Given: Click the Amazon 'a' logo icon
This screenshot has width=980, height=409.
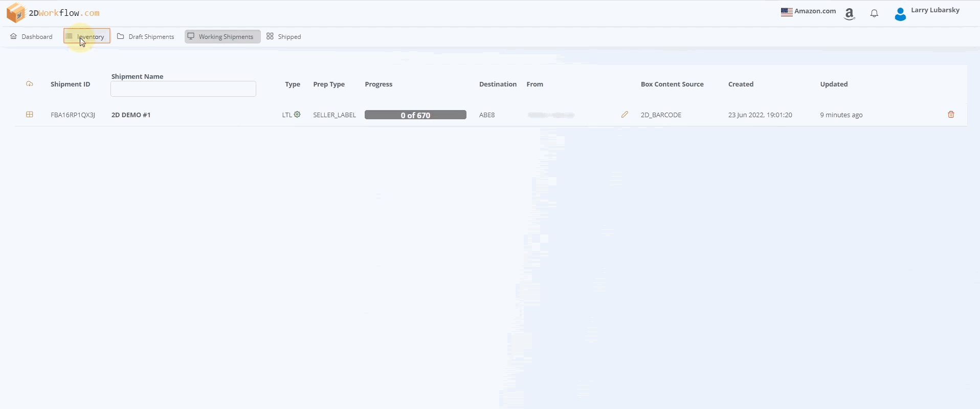Looking at the screenshot, I should click(x=850, y=14).
